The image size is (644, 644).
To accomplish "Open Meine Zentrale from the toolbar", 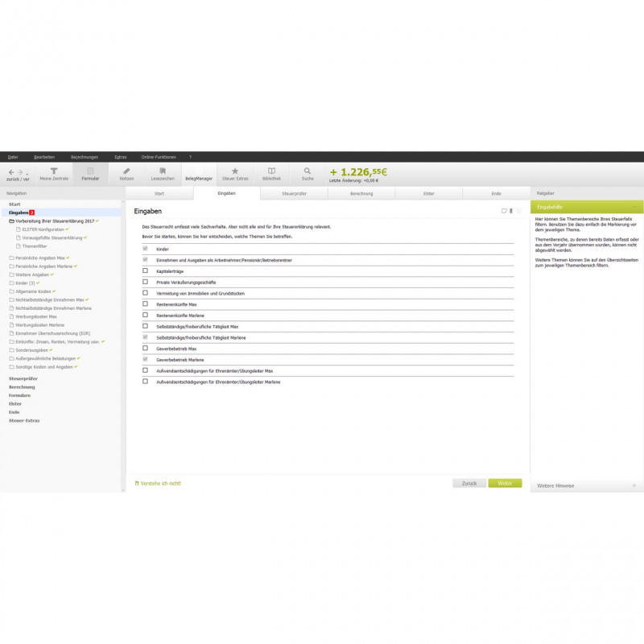I will pos(54,174).
